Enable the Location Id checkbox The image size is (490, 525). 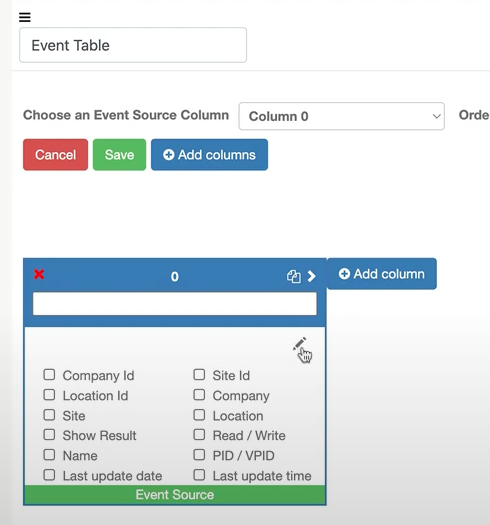click(x=49, y=395)
